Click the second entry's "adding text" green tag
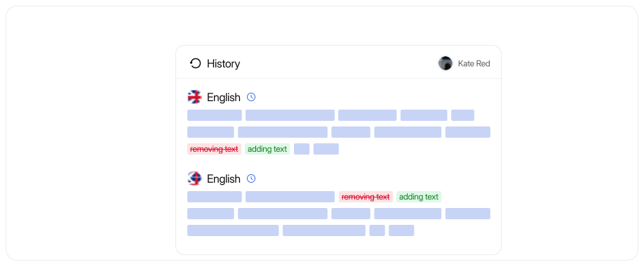The image size is (644, 267). pos(419,197)
